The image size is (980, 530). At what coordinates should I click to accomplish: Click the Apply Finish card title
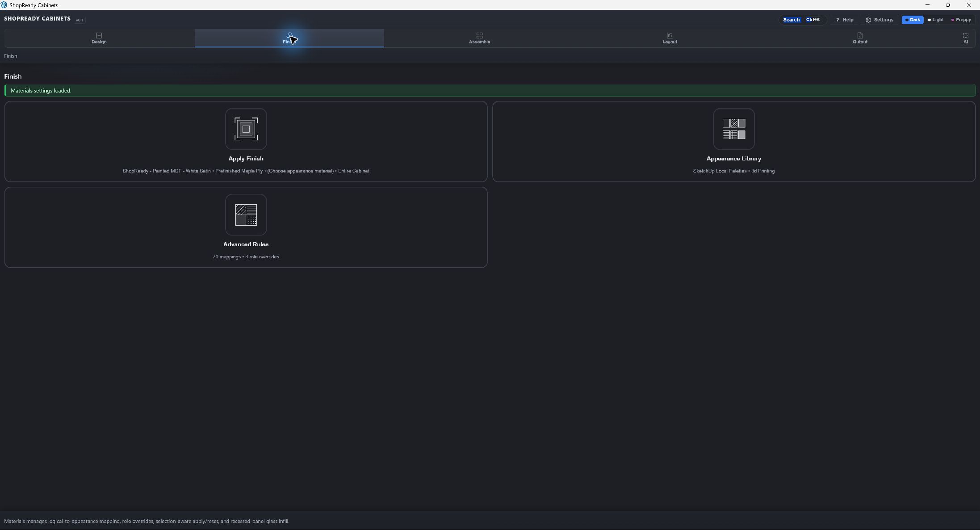tap(246, 159)
